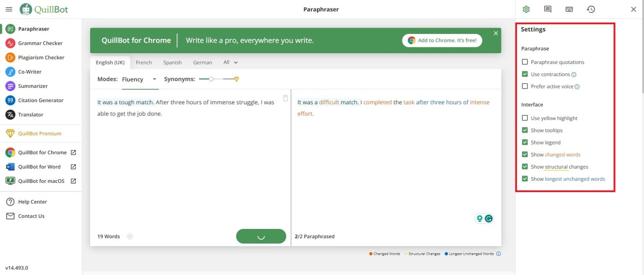Expand the All languages dropdown
The height and width of the screenshot is (275, 644).
click(x=230, y=62)
